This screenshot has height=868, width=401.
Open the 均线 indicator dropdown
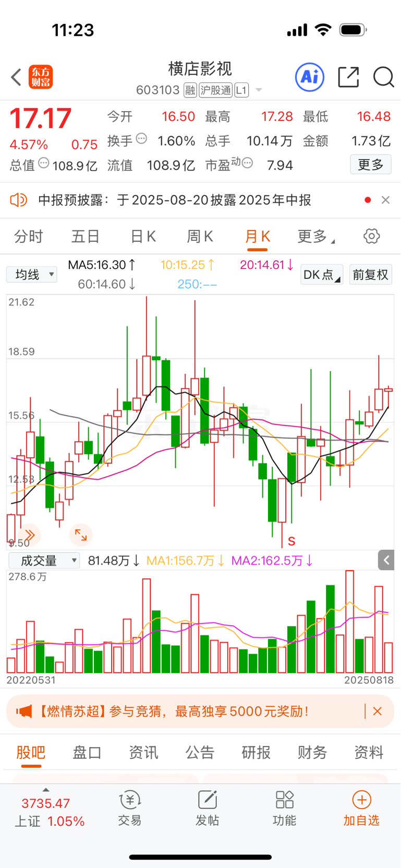[31, 274]
